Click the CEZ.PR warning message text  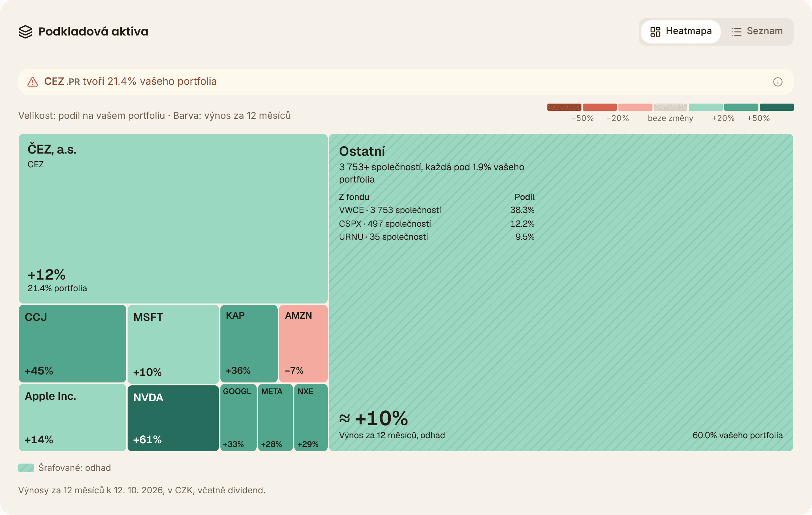[130, 81]
